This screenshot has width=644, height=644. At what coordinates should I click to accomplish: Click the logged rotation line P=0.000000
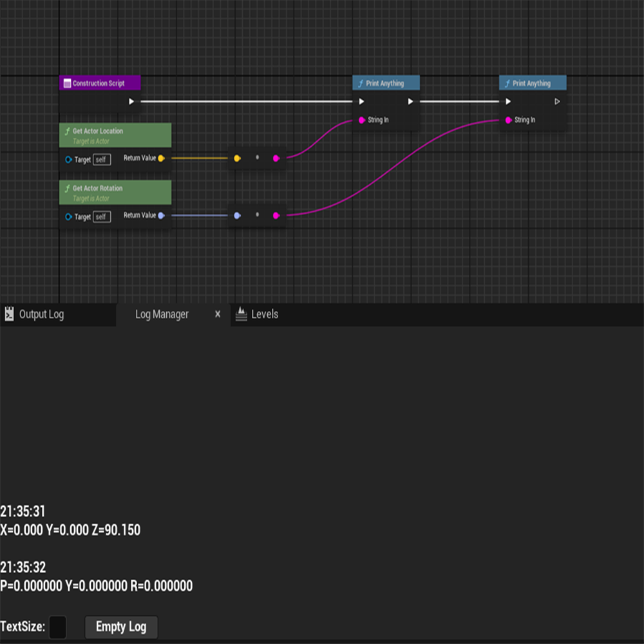(97, 586)
